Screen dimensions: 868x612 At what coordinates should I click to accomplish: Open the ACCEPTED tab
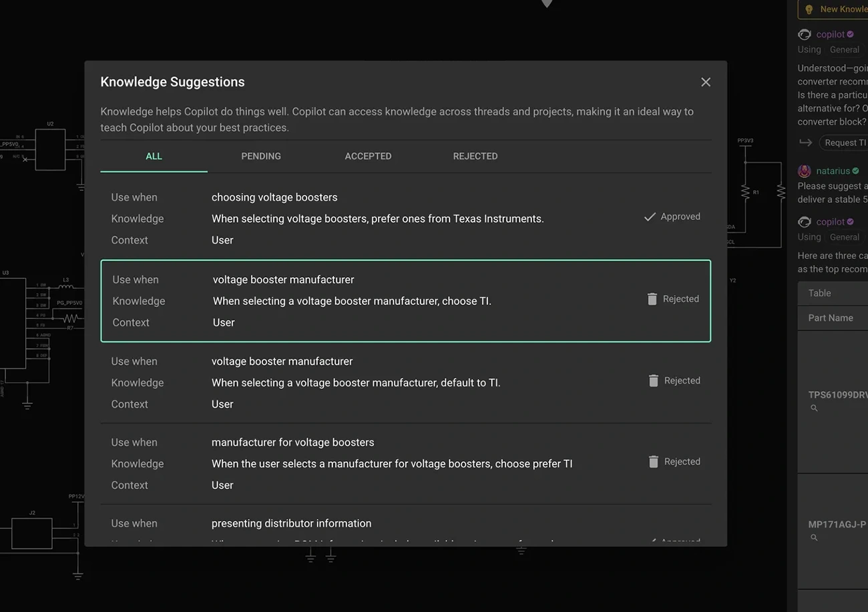(x=368, y=156)
